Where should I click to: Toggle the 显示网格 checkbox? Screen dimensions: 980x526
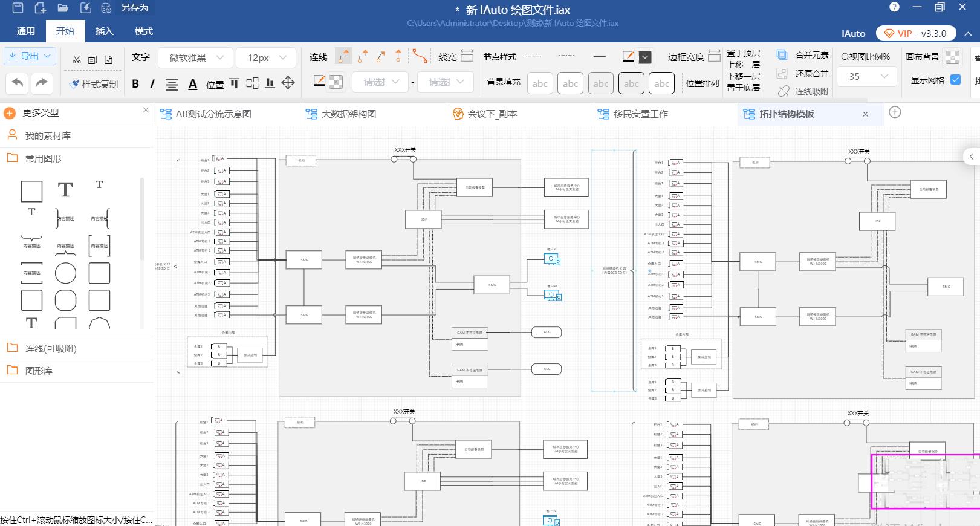point(956,80)
